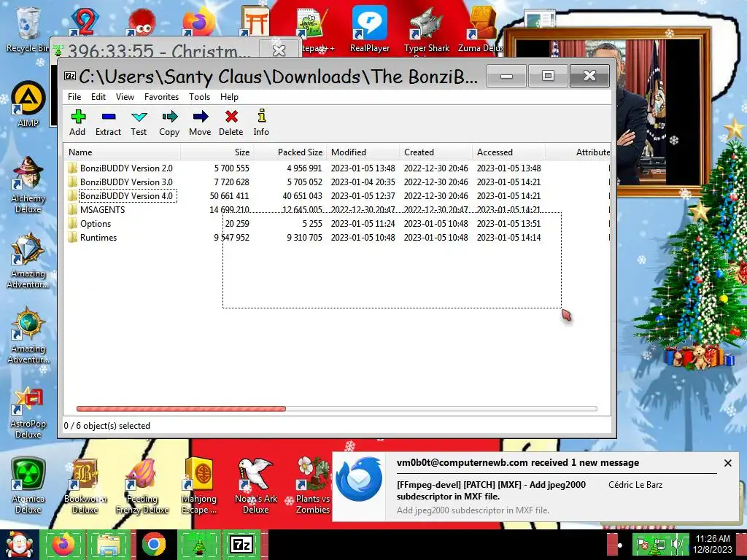Open the Alchemy Deluxe desktop shortcut

pos(28,184)
